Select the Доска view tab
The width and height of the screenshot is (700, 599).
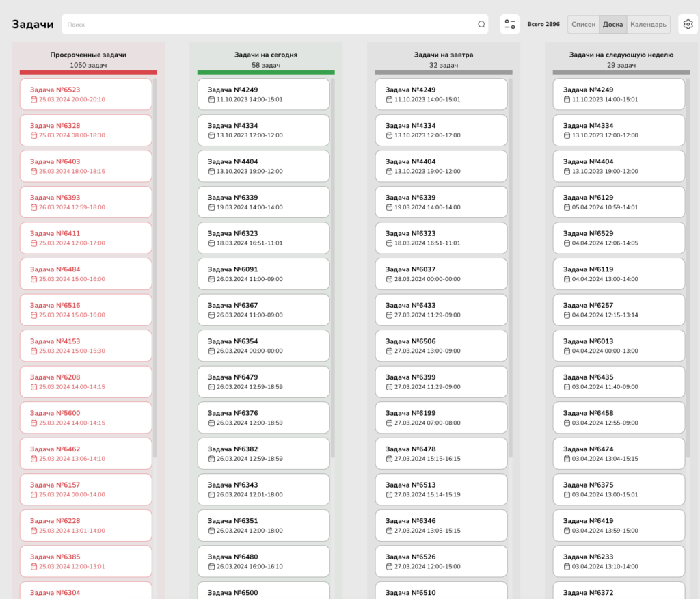pyautogui.click(x=612, y=25)
